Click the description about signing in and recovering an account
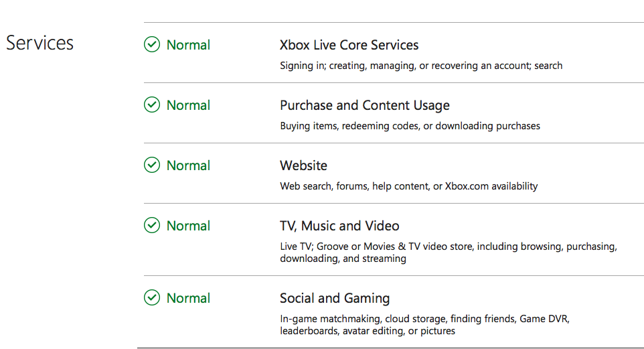644x349 pixels. (x=421, y=66)
